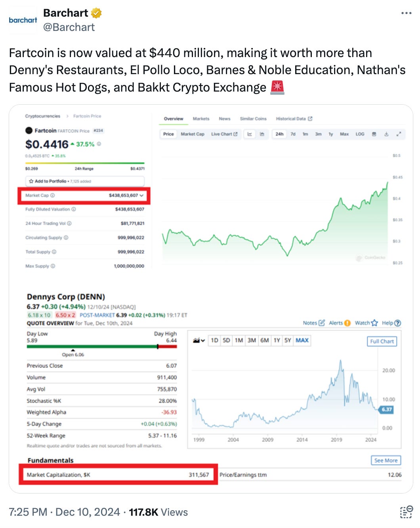The image size is (420, 528).
Task: Click the info icon beside 37.5% change
Action: [x=99, y=144]
